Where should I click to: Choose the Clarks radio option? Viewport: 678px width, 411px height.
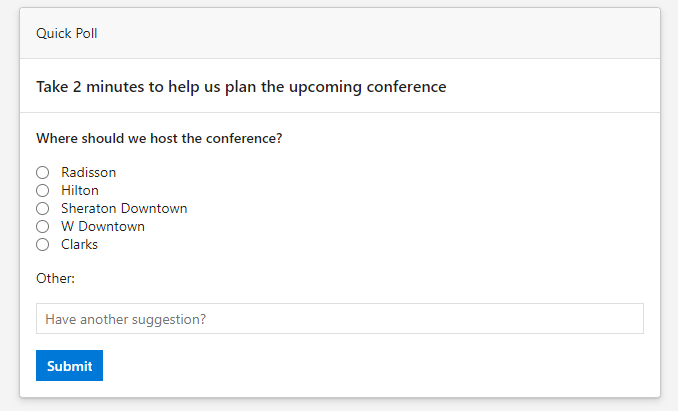click(43, 245)
